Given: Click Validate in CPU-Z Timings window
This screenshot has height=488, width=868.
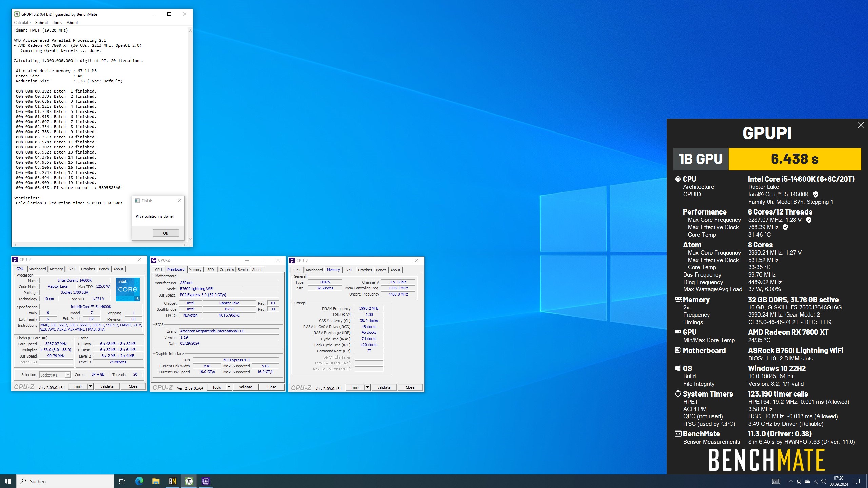Looking at the screenshot, I should coord(384,387).
